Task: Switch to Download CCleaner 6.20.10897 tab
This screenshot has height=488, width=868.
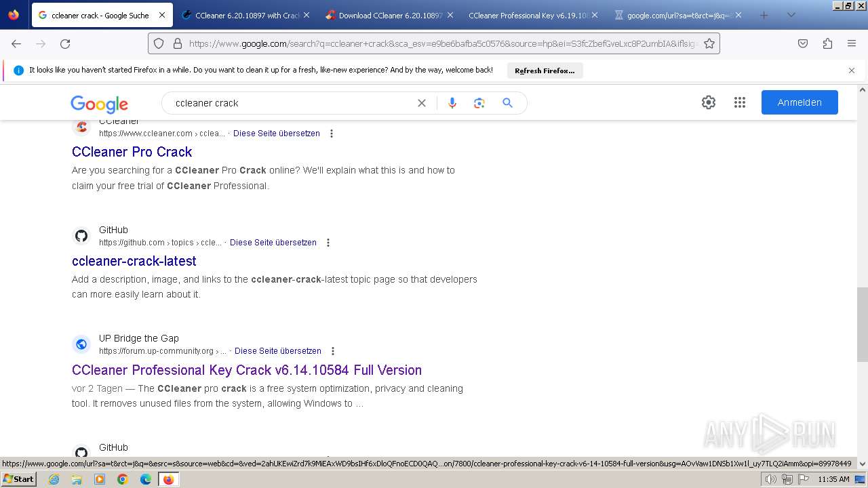Action: [390, 15]
